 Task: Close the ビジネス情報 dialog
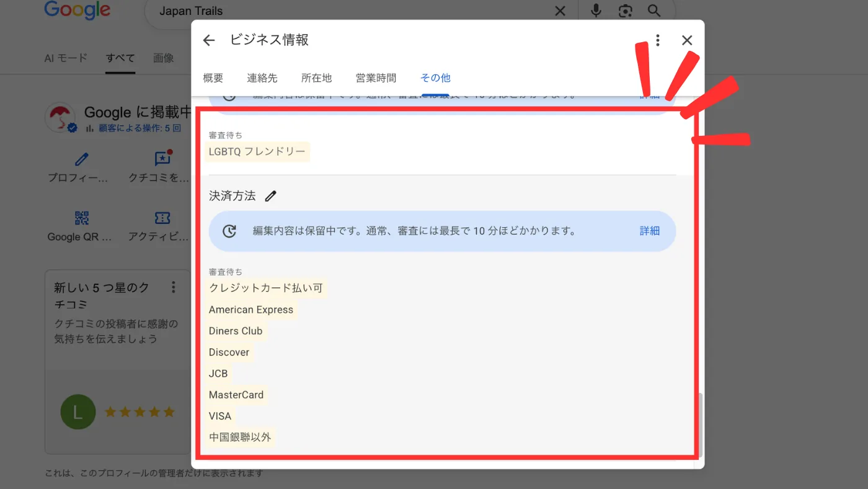tap(687, 40)
